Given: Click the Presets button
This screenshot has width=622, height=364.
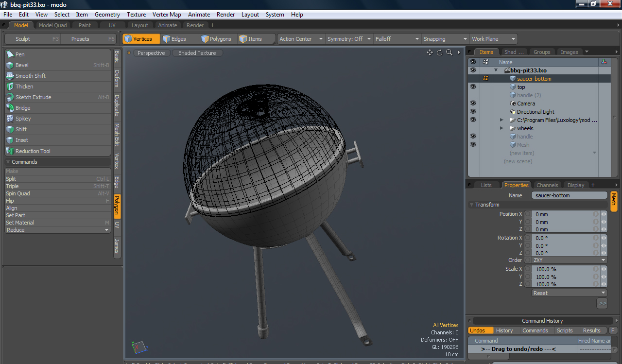Looking at the screenshot, I should tap(89, 39).
